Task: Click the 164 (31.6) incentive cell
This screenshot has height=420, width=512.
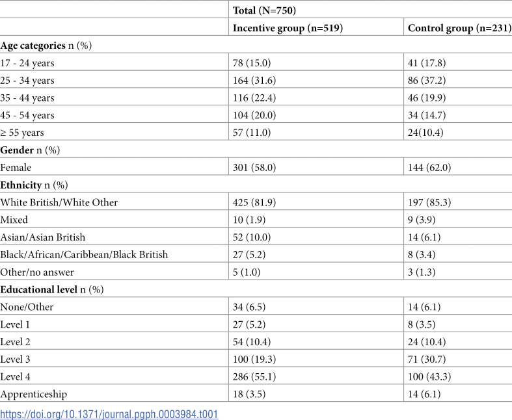Action: (254, 80)
